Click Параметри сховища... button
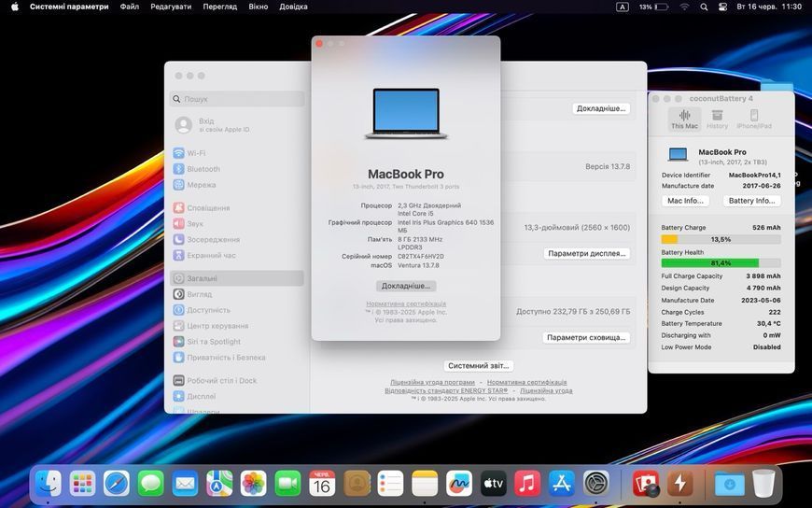This screenshot has width=812, height=508. (x=586, y=337)
